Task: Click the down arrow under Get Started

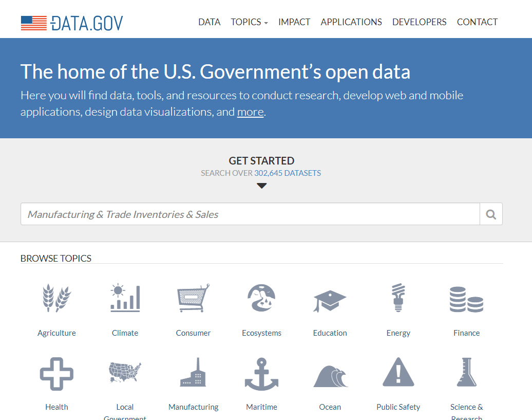Action: coord(261,186)
